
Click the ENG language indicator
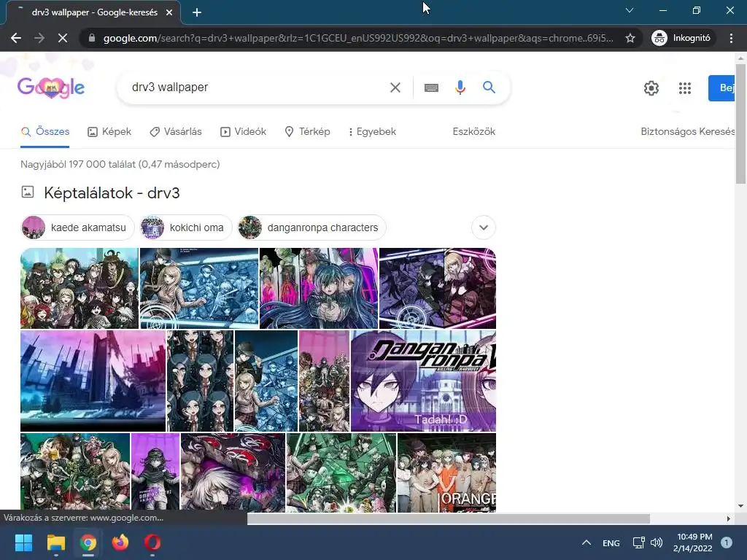[611, 542]
